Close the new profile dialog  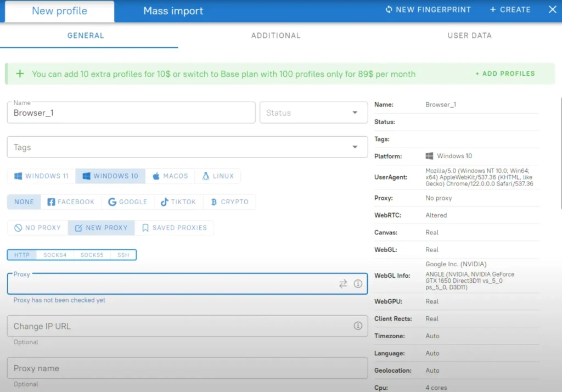coord(552,10)
